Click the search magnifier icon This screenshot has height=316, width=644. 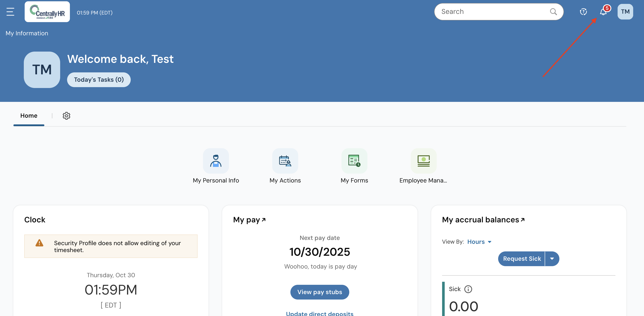click(x=553, y=11)
